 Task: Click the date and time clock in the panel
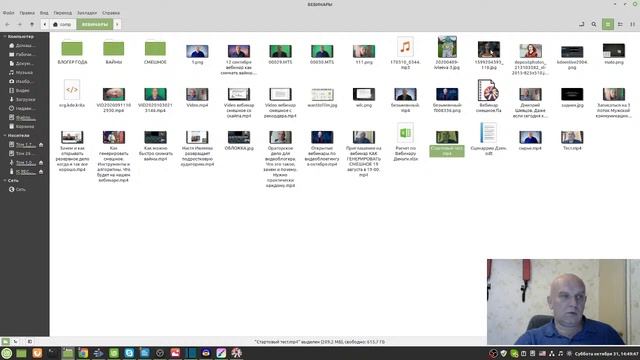point(607,353)
